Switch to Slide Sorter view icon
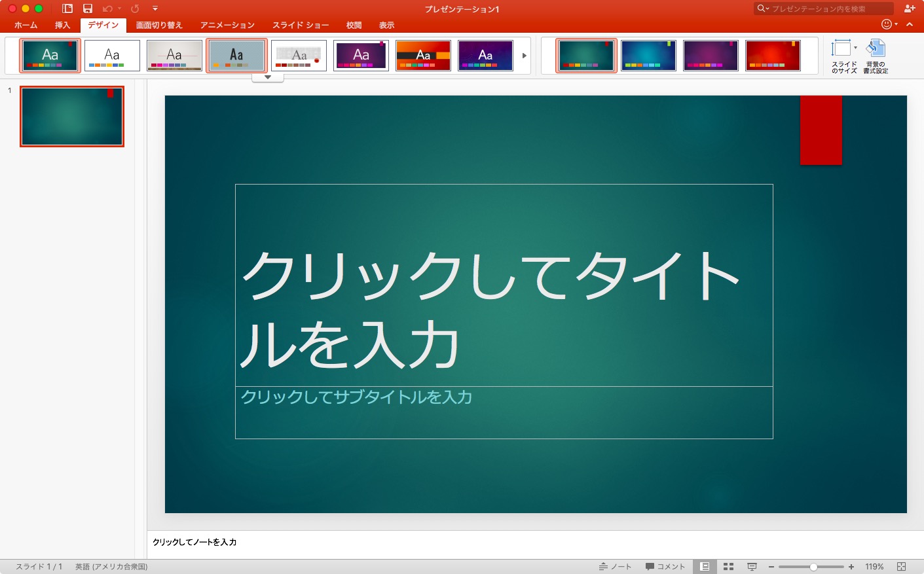Screen dimensions: 924x574 pos(728,567)
